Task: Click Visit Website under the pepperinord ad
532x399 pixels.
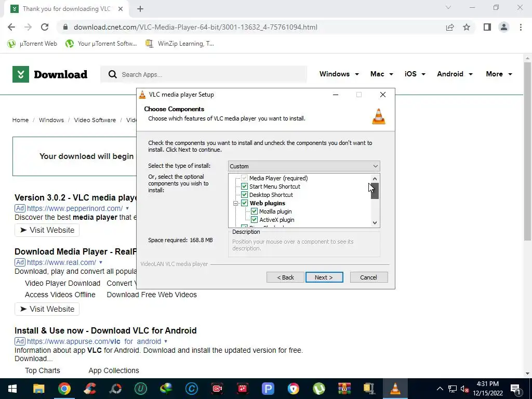Action: tap(47, 230)
